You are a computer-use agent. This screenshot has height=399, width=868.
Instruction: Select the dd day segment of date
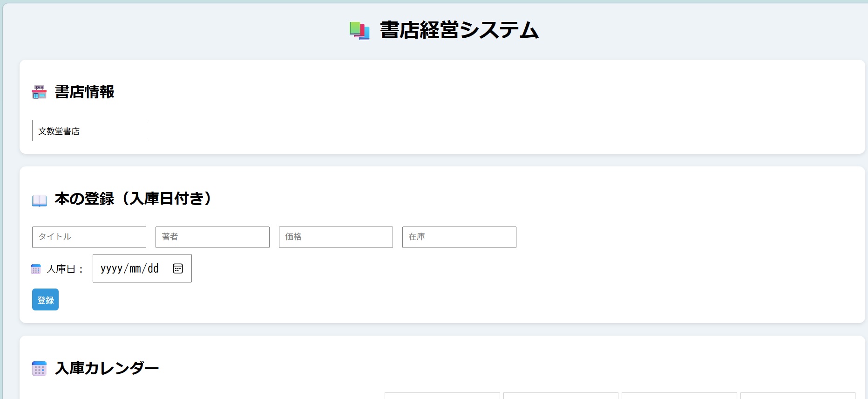point(153,268)
